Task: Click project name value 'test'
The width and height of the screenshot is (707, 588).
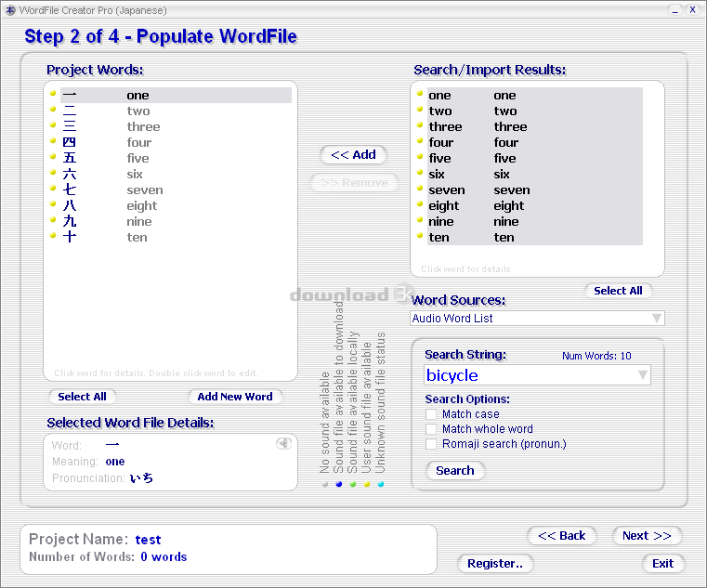Action: tap(148, 540)
